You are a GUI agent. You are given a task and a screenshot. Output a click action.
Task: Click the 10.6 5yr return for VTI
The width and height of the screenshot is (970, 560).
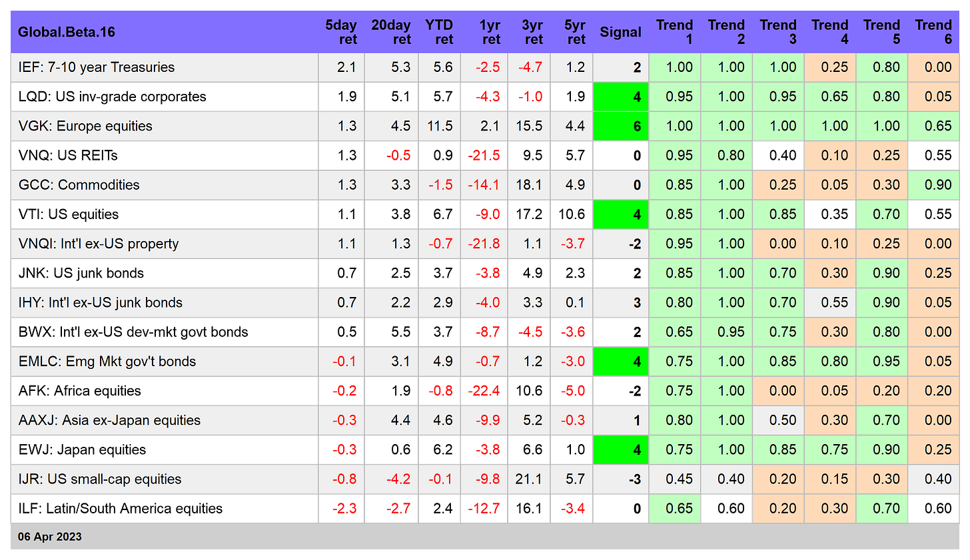tap(572, 214)
